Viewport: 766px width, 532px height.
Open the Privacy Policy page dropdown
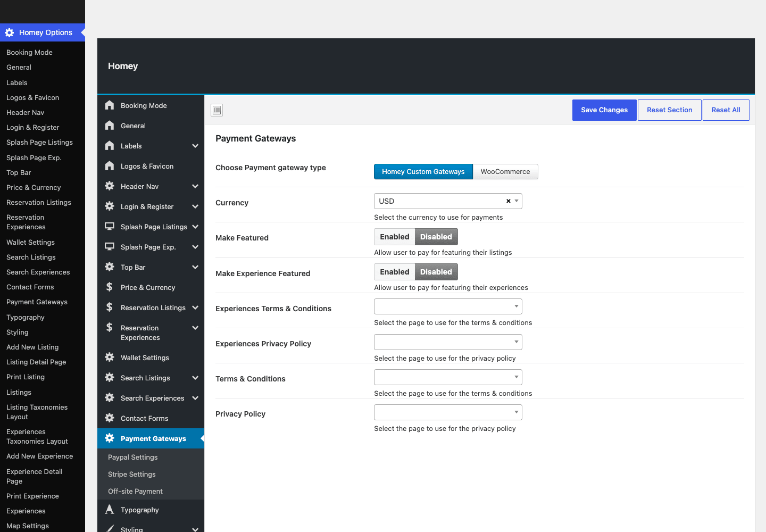448,412
